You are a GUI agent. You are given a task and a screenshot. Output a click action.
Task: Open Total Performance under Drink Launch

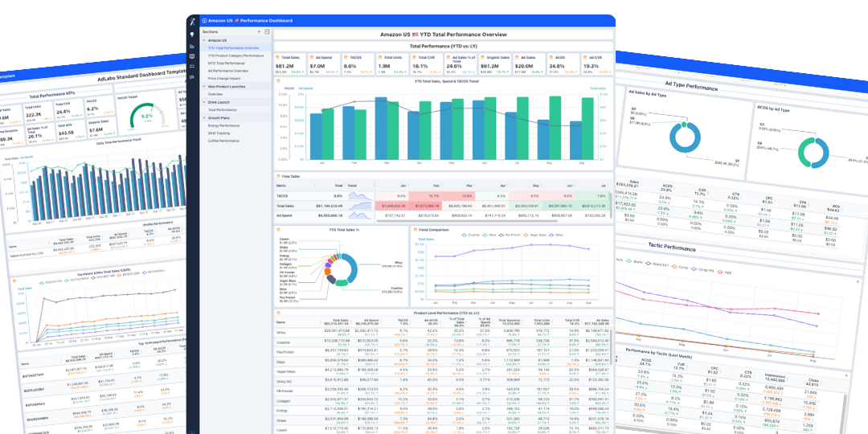(236, 109)
